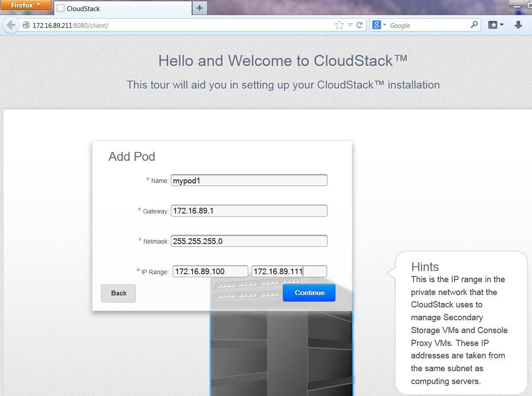Image resolution: width=532 pixels, height=396 pixels.
Task: Click the pod Name field
Action: [x=249, y=180]
